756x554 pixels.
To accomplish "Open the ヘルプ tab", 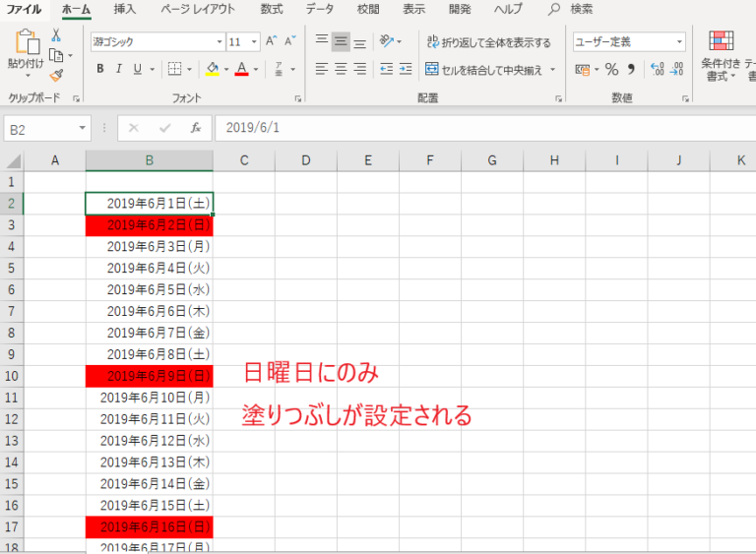I will (508, 9).
